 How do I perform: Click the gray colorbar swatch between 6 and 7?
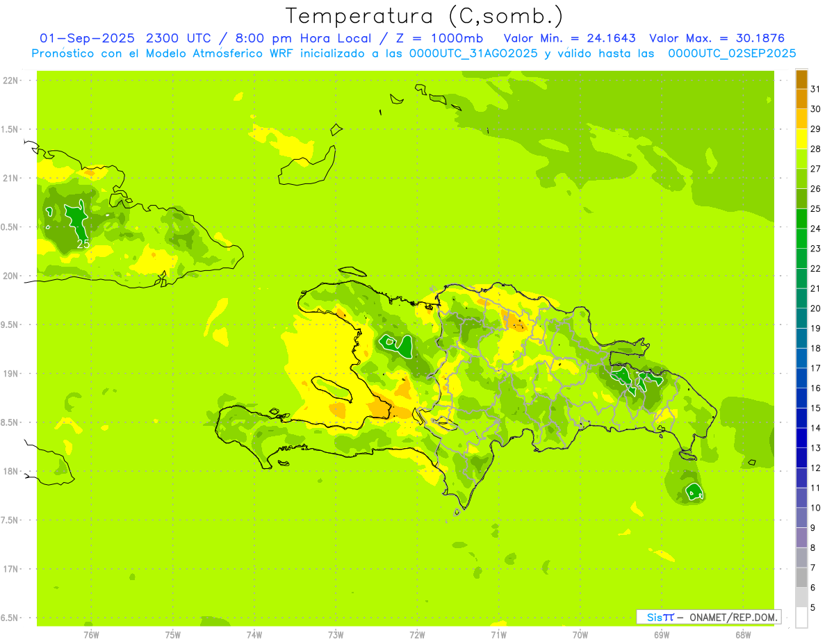pyautogui.click(x=801, y=577)
